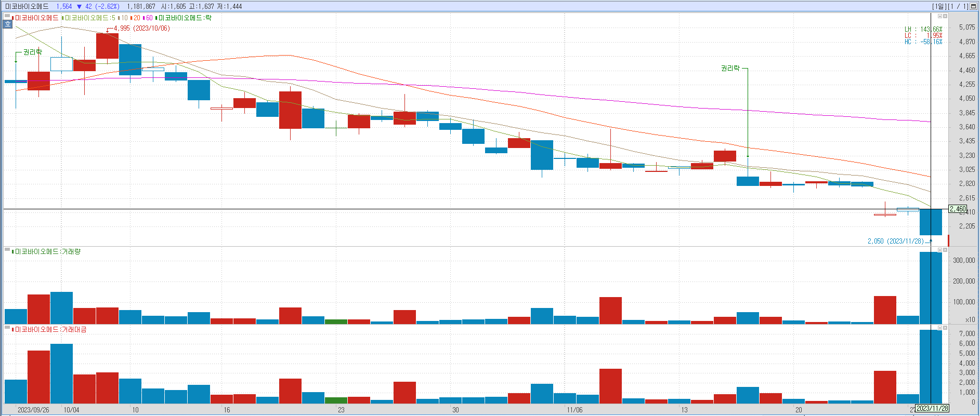Close the 거래량 volume pane

946,250
